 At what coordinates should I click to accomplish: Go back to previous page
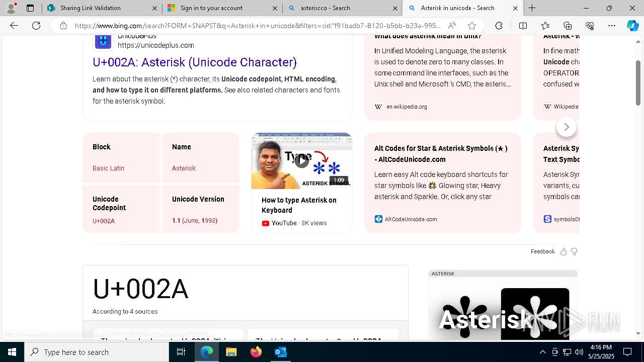coord(14,26)
